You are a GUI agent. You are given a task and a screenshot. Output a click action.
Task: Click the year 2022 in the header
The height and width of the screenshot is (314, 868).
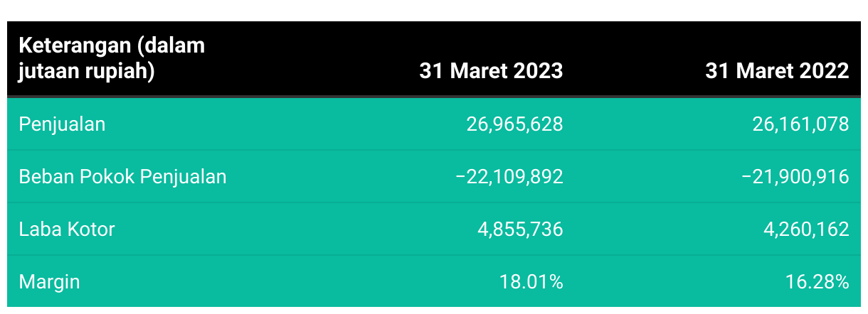point(823,71)
